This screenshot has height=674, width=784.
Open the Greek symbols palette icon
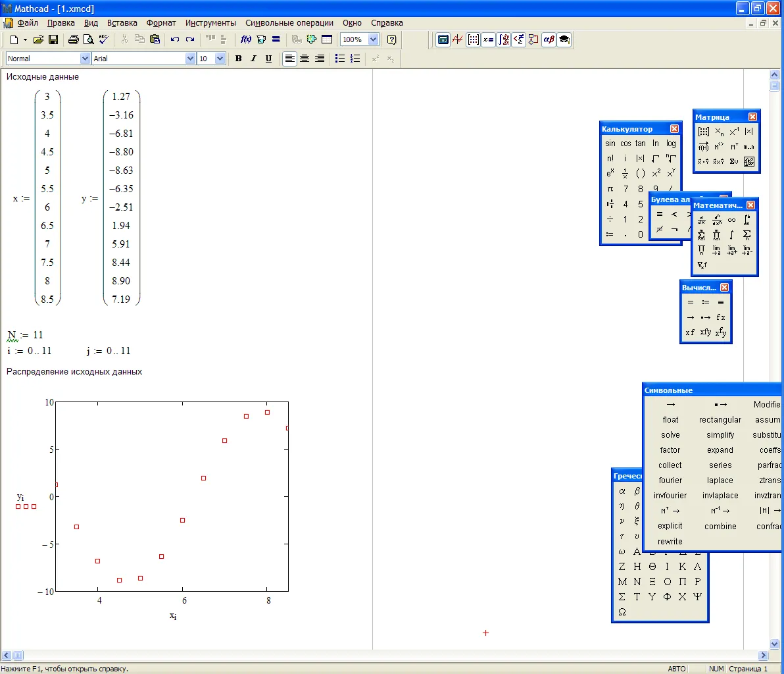549,39
